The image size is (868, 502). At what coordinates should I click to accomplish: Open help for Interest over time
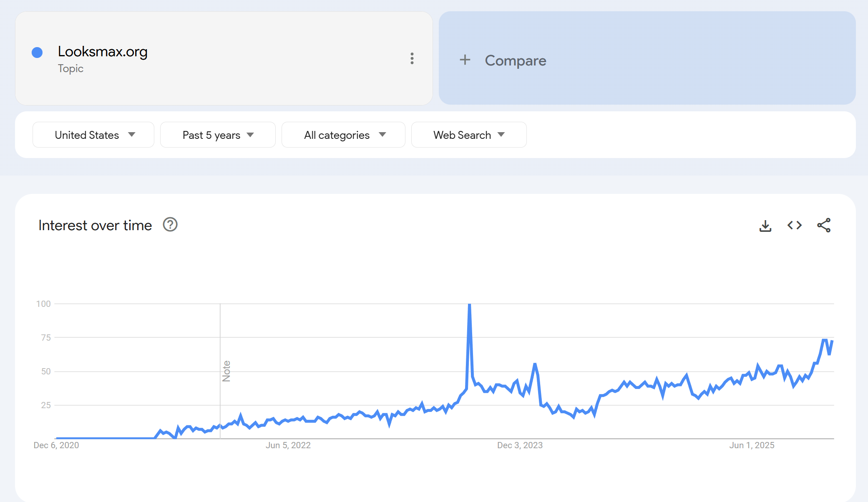[170, 225]
